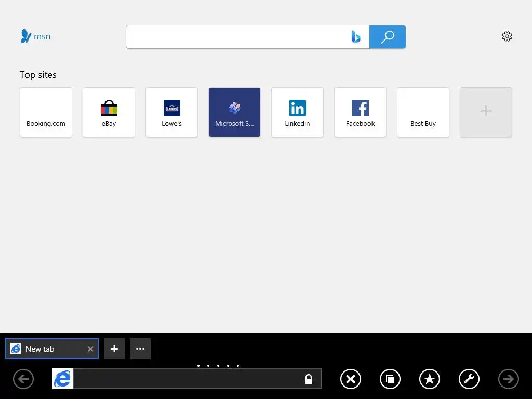The image size is (532, 399).
Task: Click the Internet Explorer site icon
Action: (62, 379)
